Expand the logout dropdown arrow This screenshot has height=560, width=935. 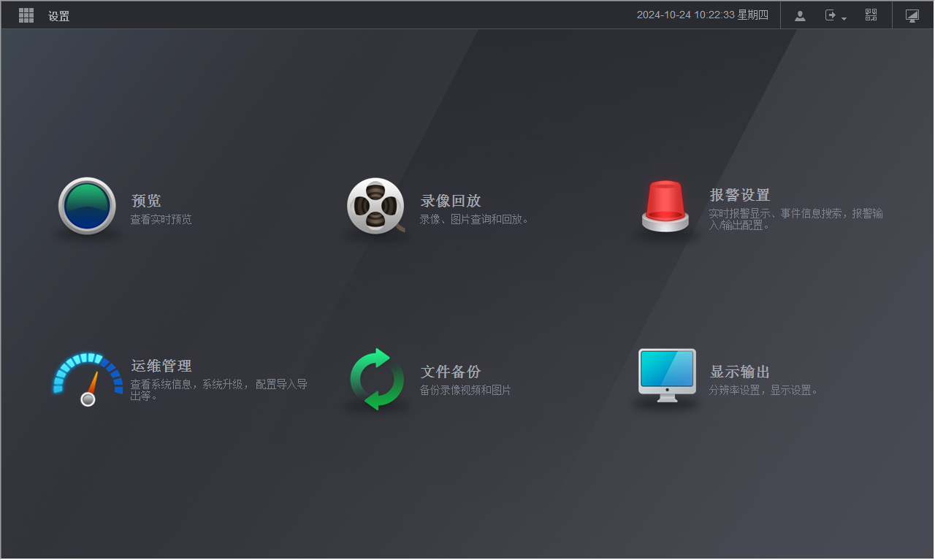(x=844, y=18)
